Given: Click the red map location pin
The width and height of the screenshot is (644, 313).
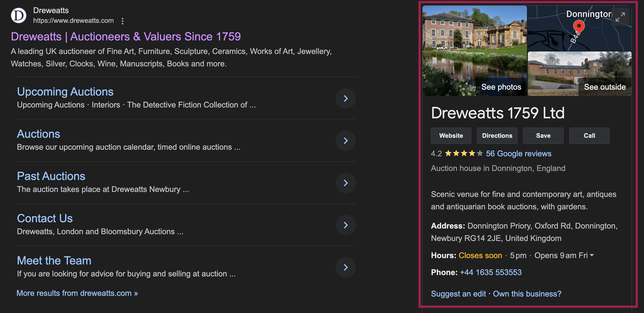Looking at the screenshot, I should [x=579, y=27].
